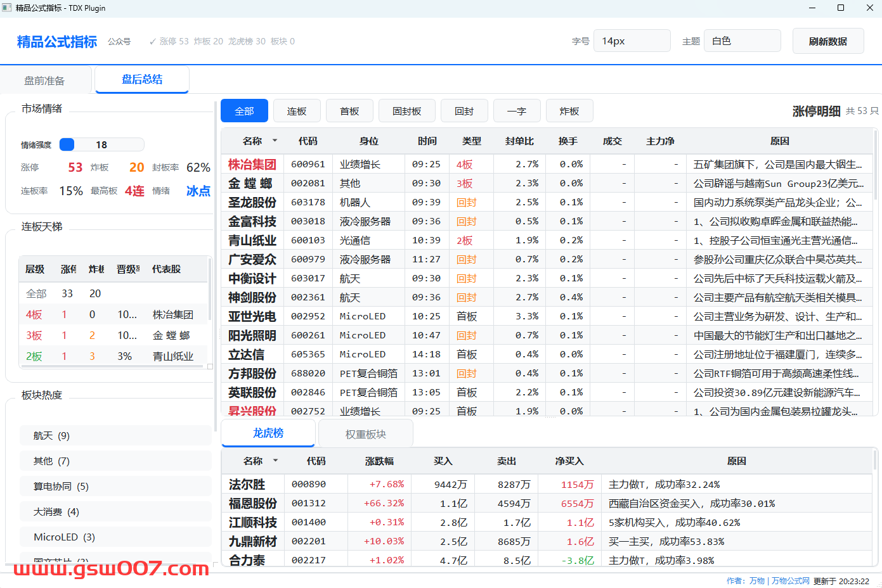Open the 权重板块 tab
The image size is (882, 588).
[x=365, y=434]
